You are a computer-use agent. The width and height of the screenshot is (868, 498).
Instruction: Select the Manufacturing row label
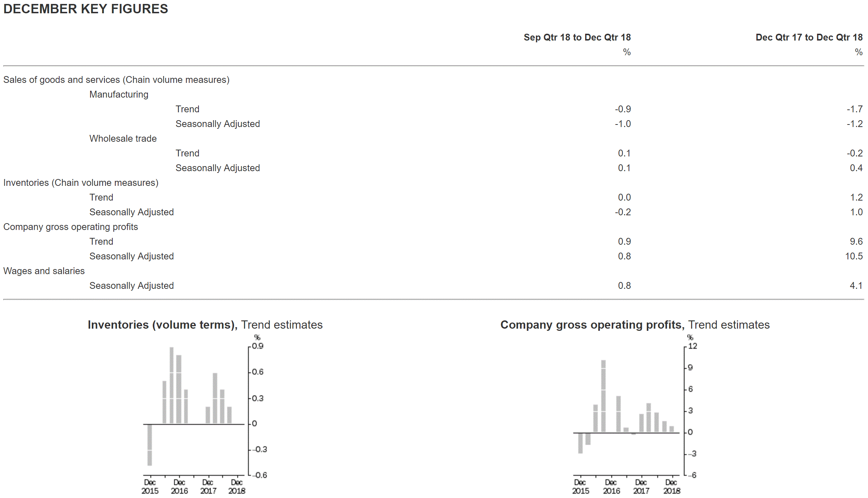coord(119,94)
